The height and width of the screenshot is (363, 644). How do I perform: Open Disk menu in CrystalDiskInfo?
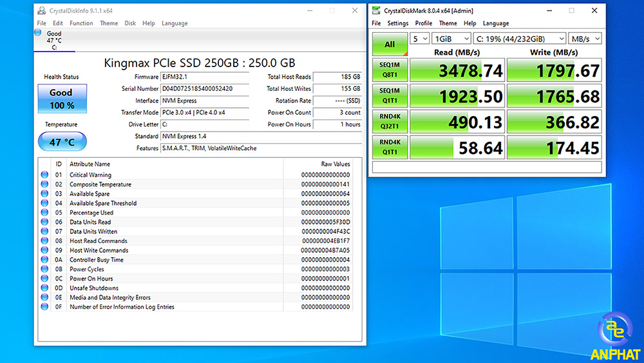tap(130, 23)
